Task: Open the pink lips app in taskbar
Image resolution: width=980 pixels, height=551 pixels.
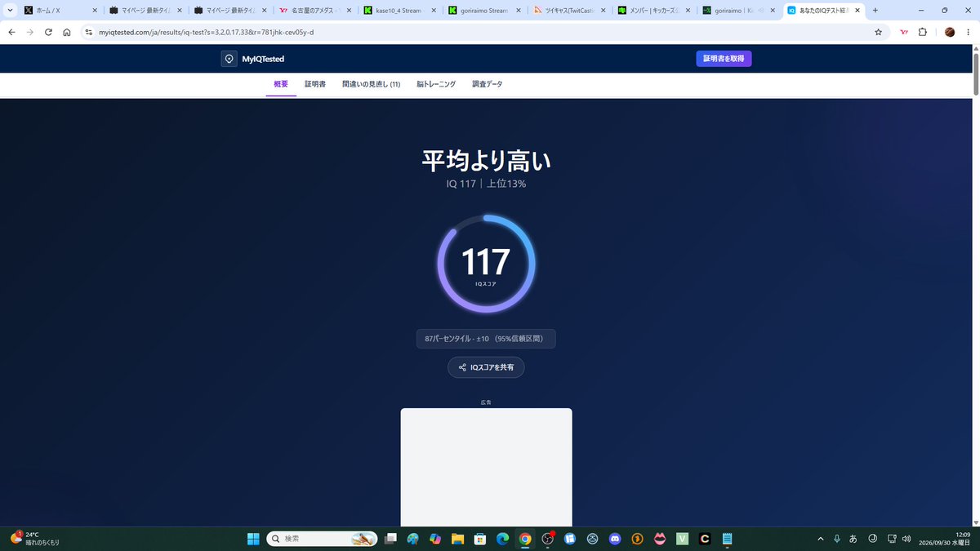Action: (x=660, y=539)
